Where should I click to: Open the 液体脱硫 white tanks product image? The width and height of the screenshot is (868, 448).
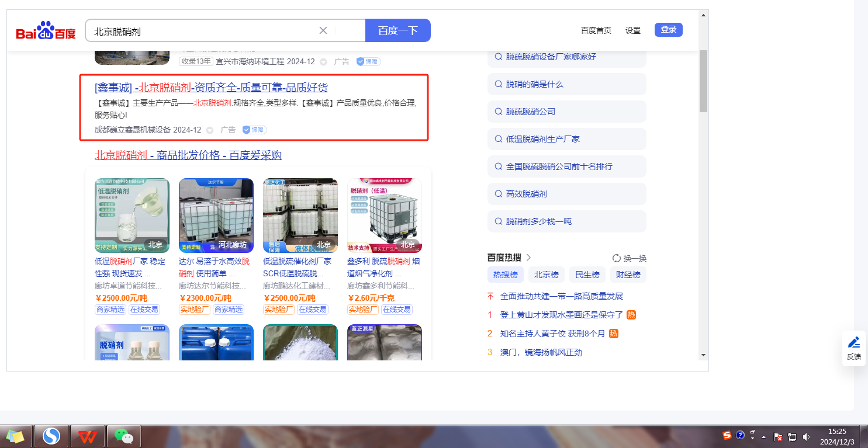(300, 215)
